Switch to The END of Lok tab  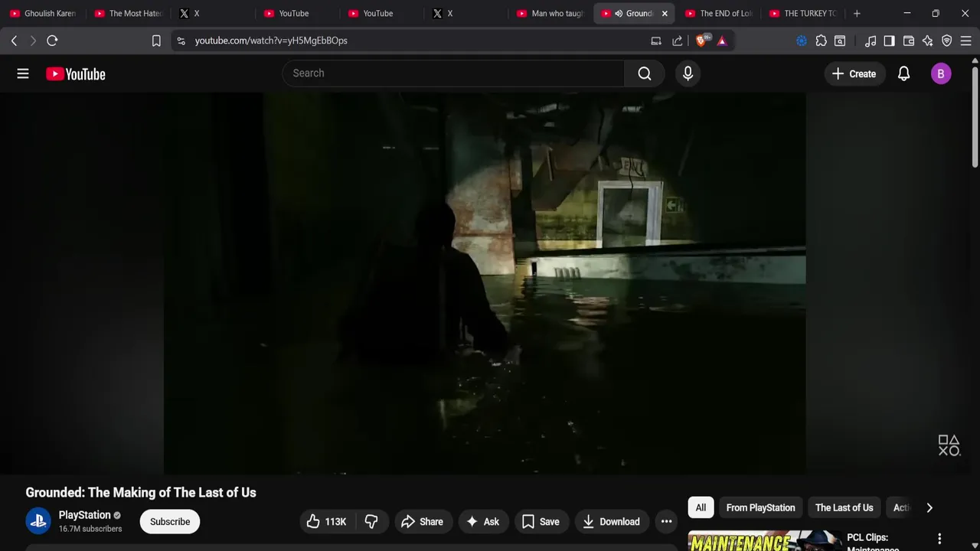coord(719,13)
